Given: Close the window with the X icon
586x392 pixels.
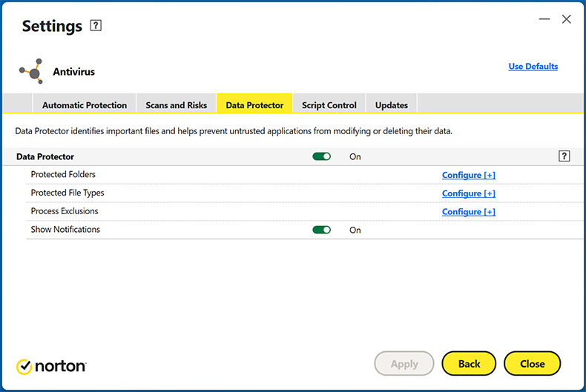Looking at the screenshot, I should [567, 20].
